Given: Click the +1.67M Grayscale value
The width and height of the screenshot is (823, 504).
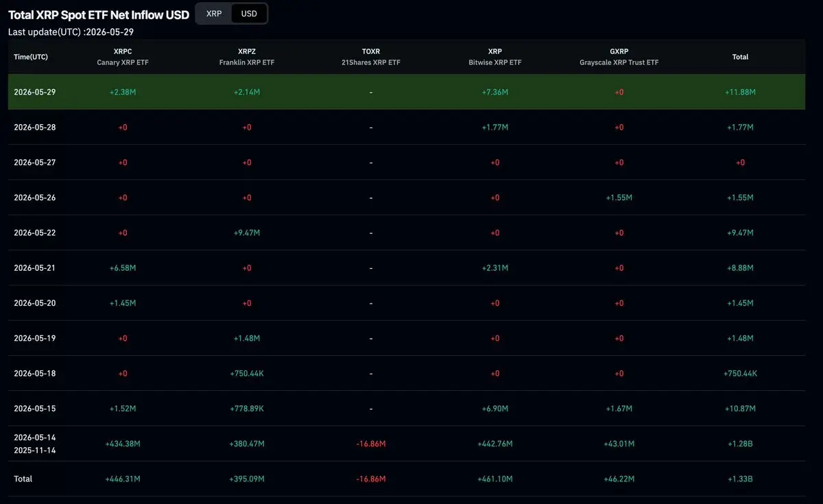Looking at the screenshot, I should click(x=619, y=409).
